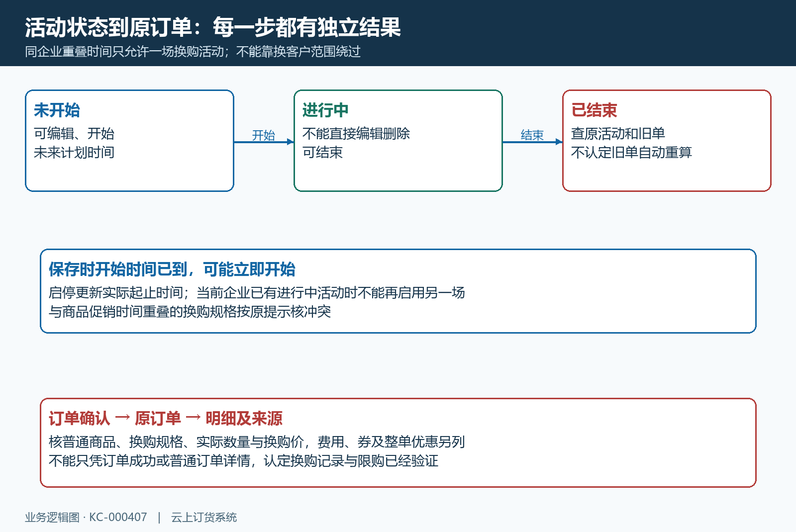Click the "结束" label above the second arrow
Image resolution: width=796 pixels, height=532 pixels.
(532, 135)
